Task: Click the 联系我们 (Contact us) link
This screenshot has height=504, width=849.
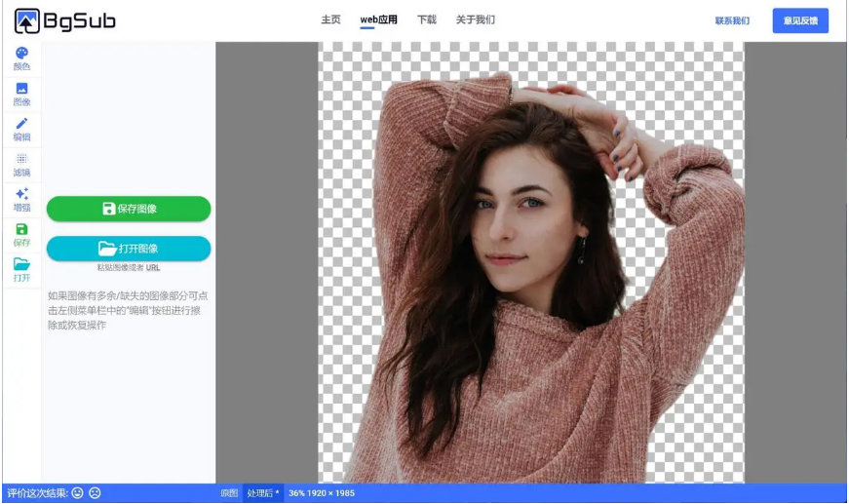Action: pyautogui.click(x=732, y=20)
